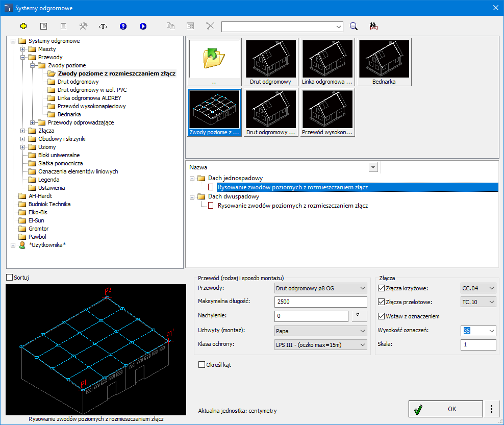Viewport: 504px width, 425px height.
Task: Click the hammer and wrench tools icon
Action: pyautogui.click(x=83, y=26)
